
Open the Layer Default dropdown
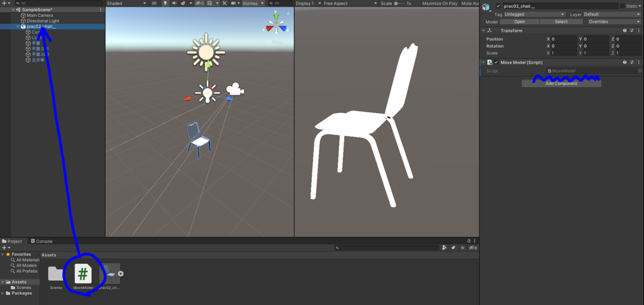coord(612,14)
